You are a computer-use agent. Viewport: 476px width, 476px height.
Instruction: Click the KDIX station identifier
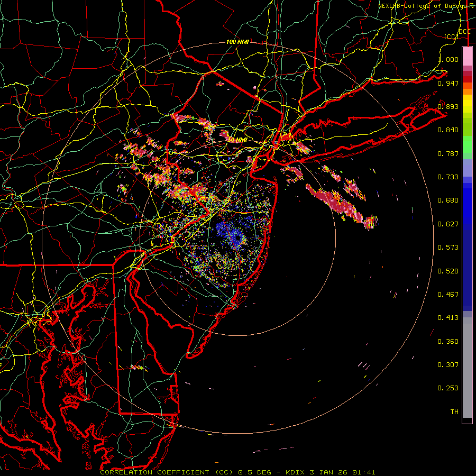point(295,472)
